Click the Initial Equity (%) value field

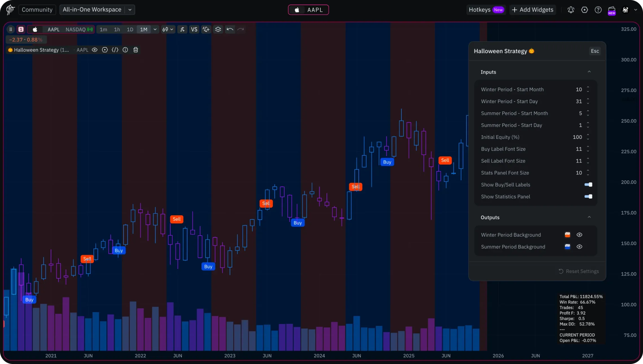click(x=577, y=137)
